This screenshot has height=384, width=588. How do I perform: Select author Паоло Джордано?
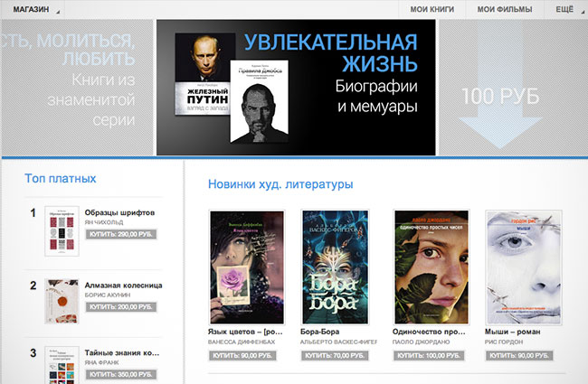point(421,342)
